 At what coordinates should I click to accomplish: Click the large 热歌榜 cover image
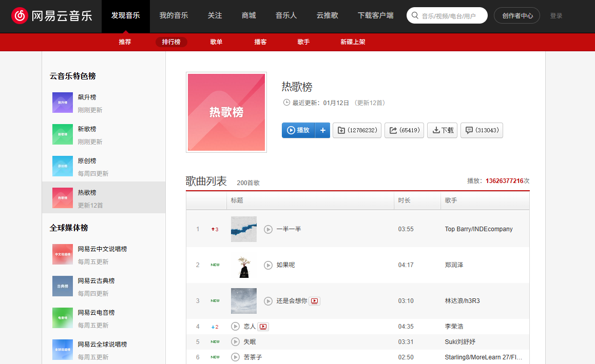tap(226, 112)
